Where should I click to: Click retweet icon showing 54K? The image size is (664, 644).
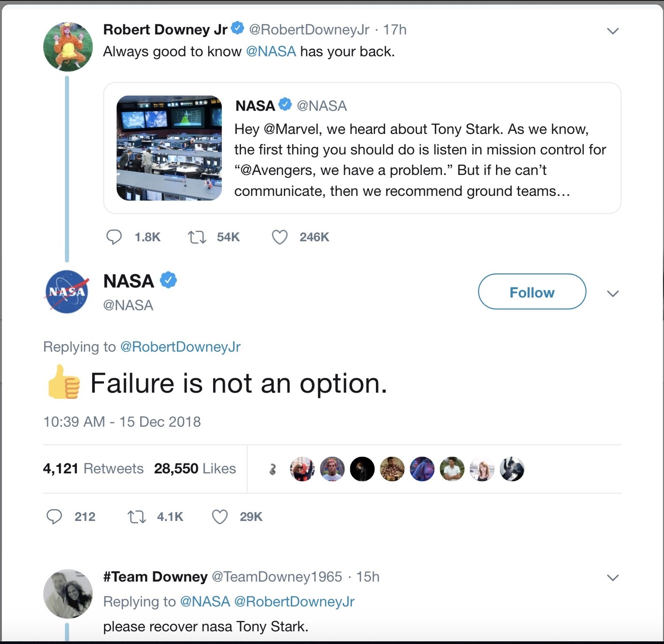click(x=197, y=237)
